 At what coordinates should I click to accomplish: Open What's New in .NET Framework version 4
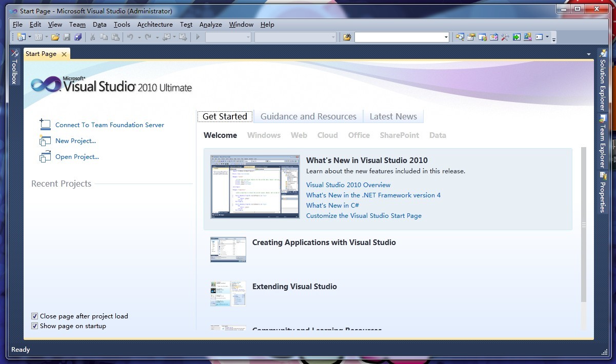373,195
